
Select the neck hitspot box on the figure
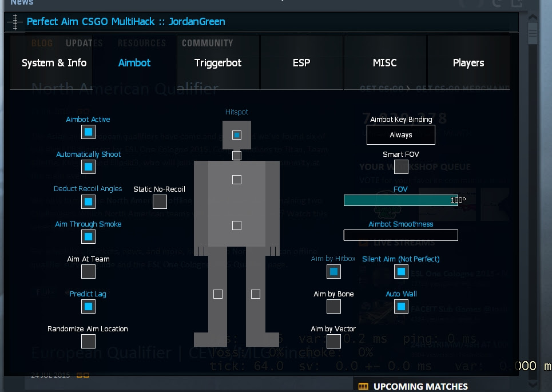pos(237,155)
